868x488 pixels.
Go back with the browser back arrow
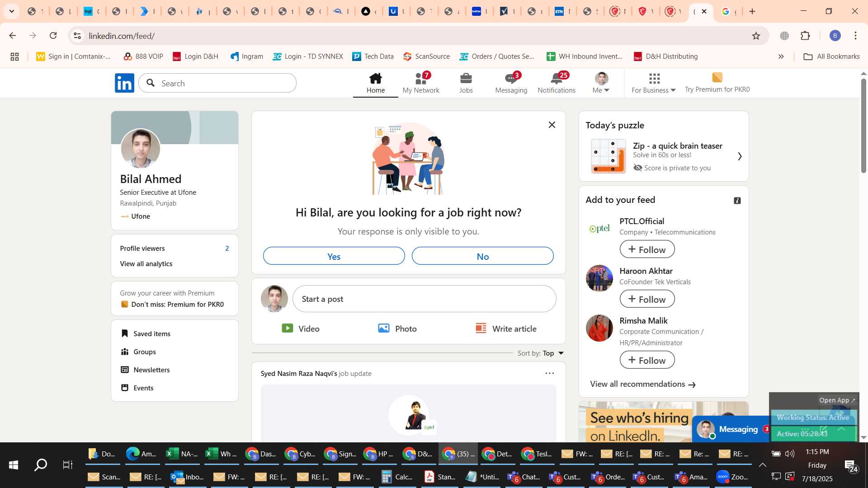(x=13, y=36)
